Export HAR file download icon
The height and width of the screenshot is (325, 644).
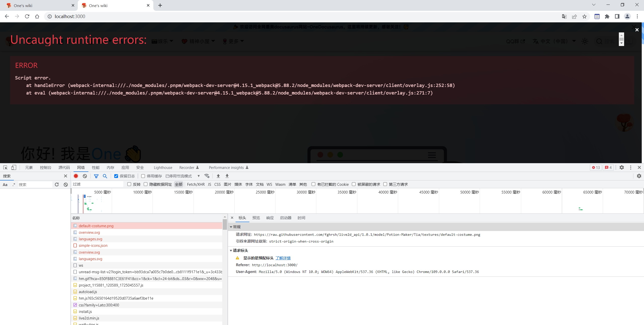click(x=227, y=176)
